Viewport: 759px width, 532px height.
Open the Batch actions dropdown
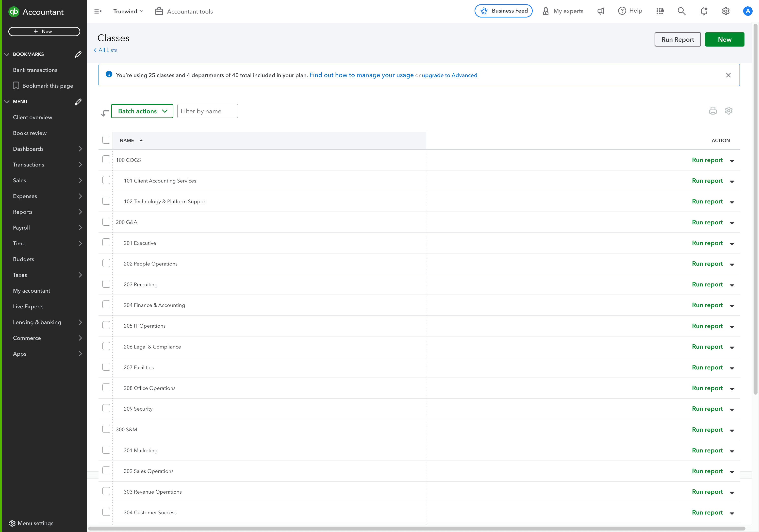pyautogui.click(x=142, y=111)
